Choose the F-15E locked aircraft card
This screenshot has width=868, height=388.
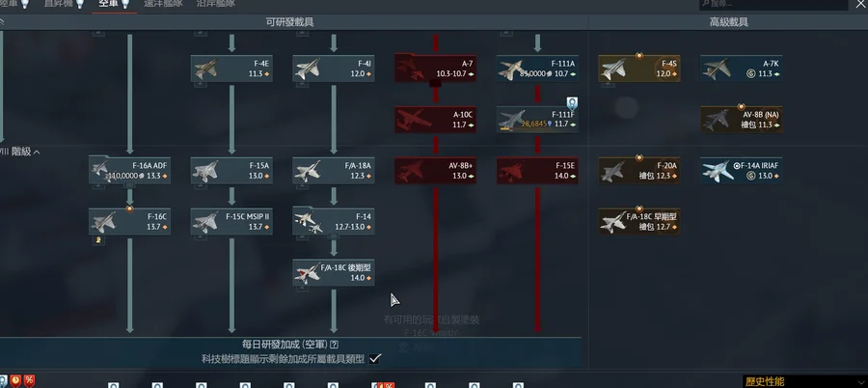tap(537, 171)
